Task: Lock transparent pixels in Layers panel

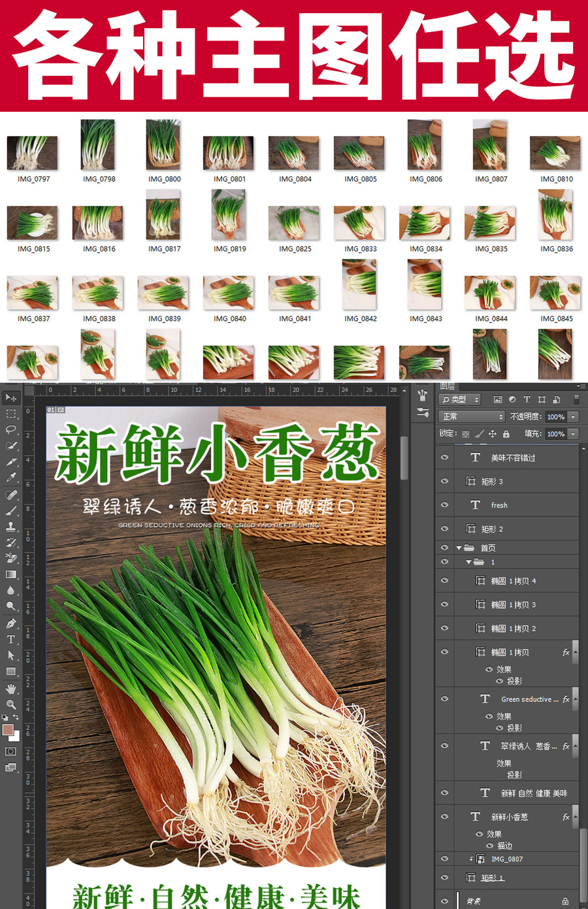Action: [x=465, y=434]
